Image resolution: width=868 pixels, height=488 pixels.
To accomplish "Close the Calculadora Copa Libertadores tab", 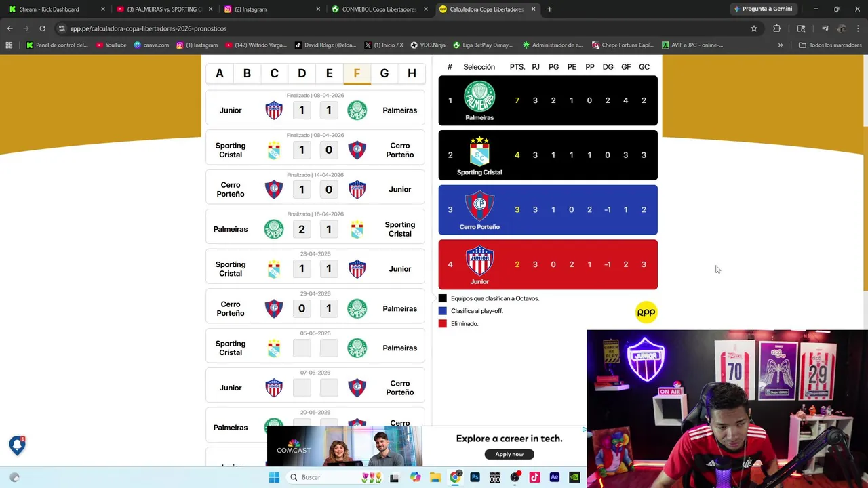I will (533, 9).
